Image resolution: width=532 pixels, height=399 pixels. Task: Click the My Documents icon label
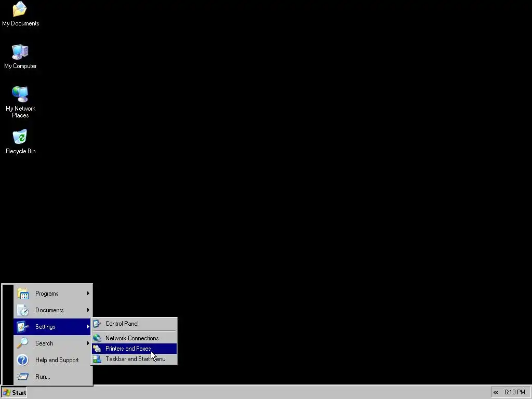click(x=20, y=23)
